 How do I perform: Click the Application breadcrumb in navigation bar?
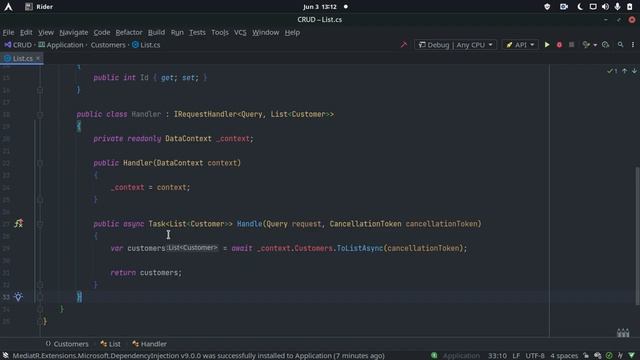(x=61, y=45)
